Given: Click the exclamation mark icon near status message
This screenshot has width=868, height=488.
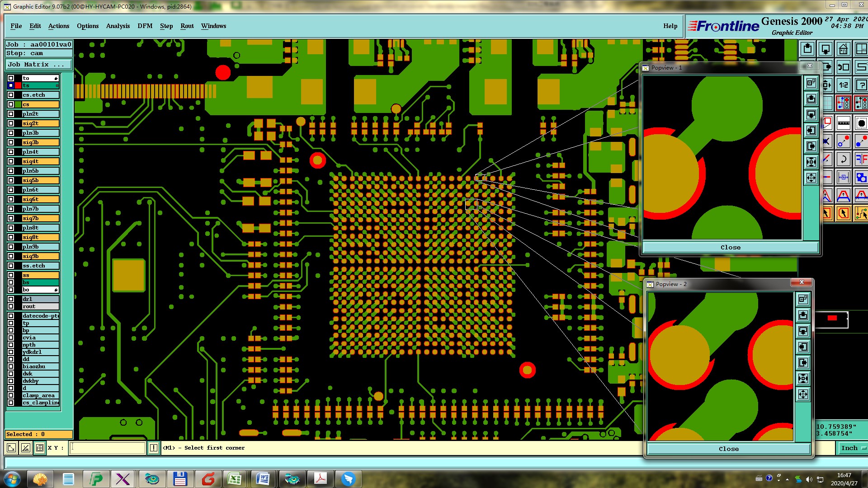Looking at the screenshot, I should [x=154, y=448].
